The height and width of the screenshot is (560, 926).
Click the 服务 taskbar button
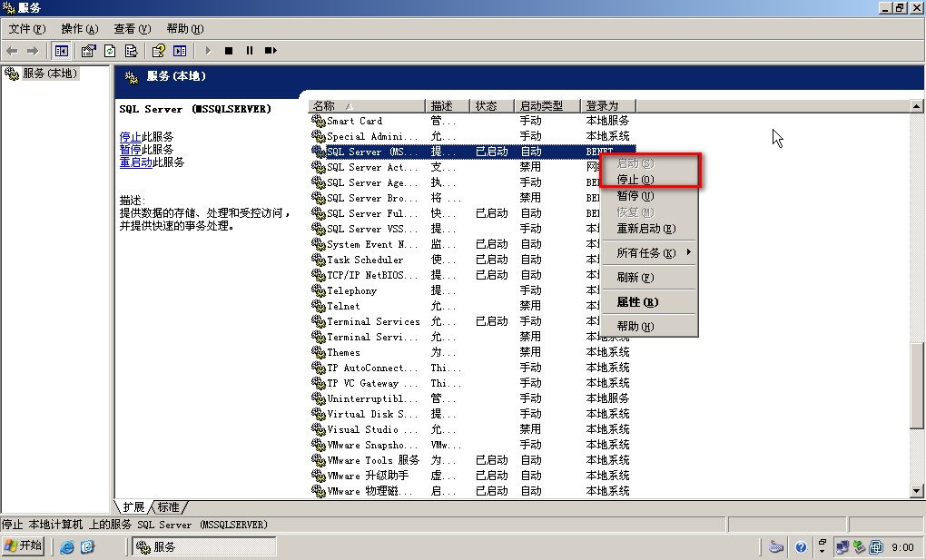coord(203,547)
